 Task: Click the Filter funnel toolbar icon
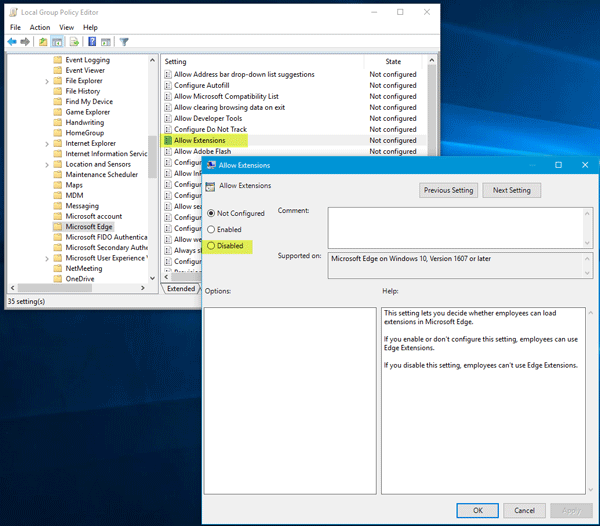click(124, 42)
